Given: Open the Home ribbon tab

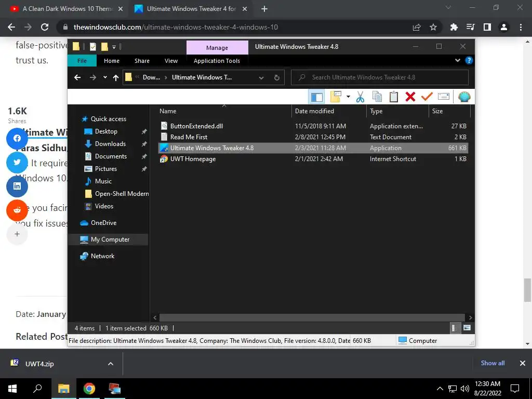Looking at the screenshot, I should [x=112, y=61].
